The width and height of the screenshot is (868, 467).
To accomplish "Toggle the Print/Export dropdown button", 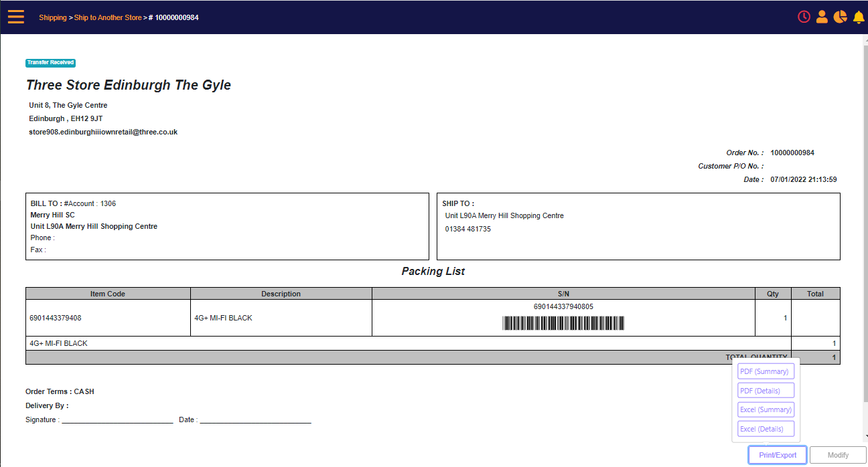I will pos(778,455).
